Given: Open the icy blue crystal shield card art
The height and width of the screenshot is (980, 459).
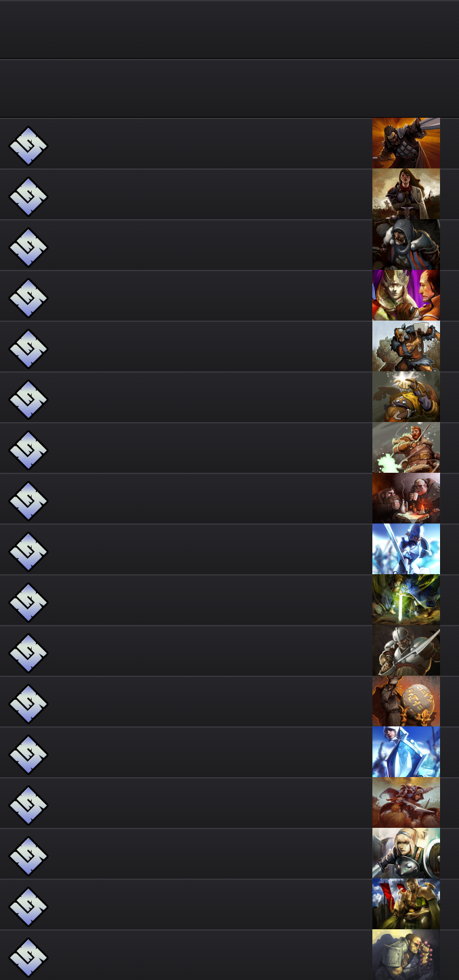Looking at the screenshot, I should point(406,752).
